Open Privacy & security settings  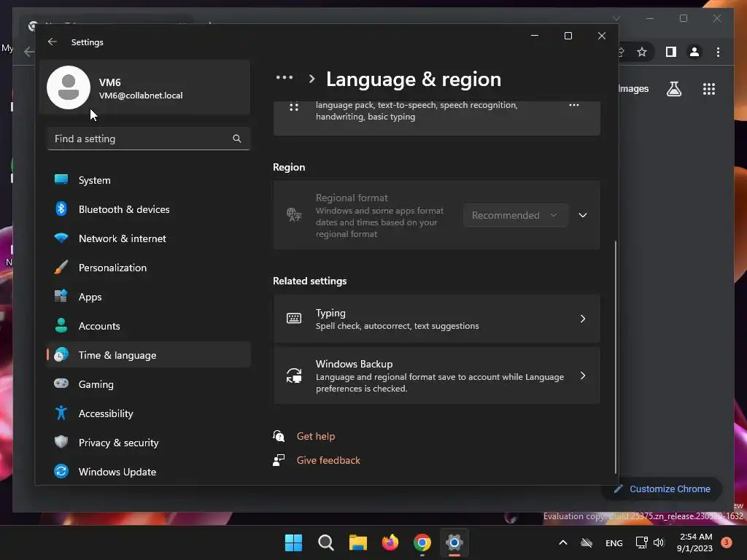(148, 443)
